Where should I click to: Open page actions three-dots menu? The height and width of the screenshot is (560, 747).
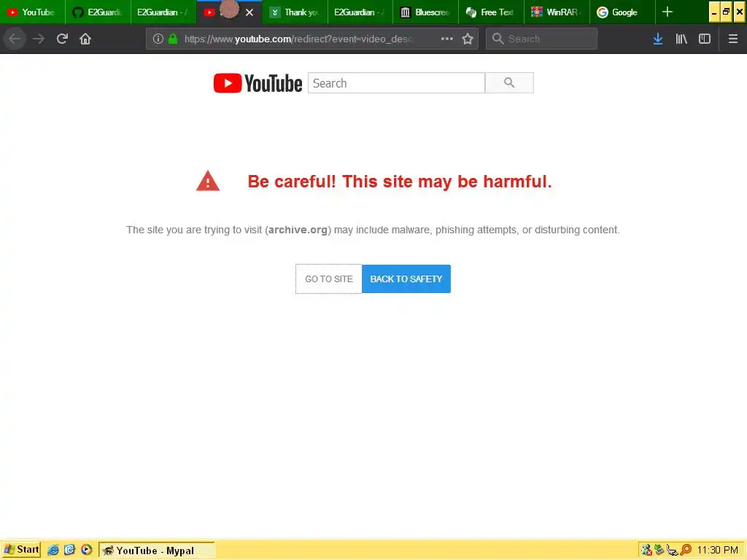[x=447, y=39]
